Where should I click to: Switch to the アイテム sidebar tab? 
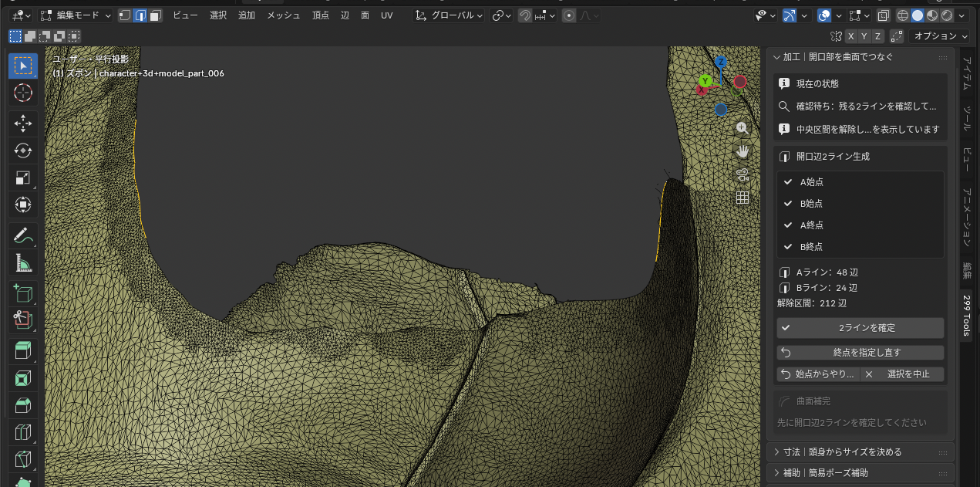click(x=967, y=74)
